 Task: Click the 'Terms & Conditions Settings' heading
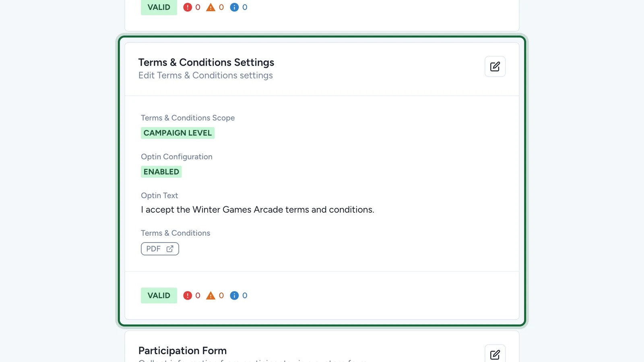click(x=206, y=62)
